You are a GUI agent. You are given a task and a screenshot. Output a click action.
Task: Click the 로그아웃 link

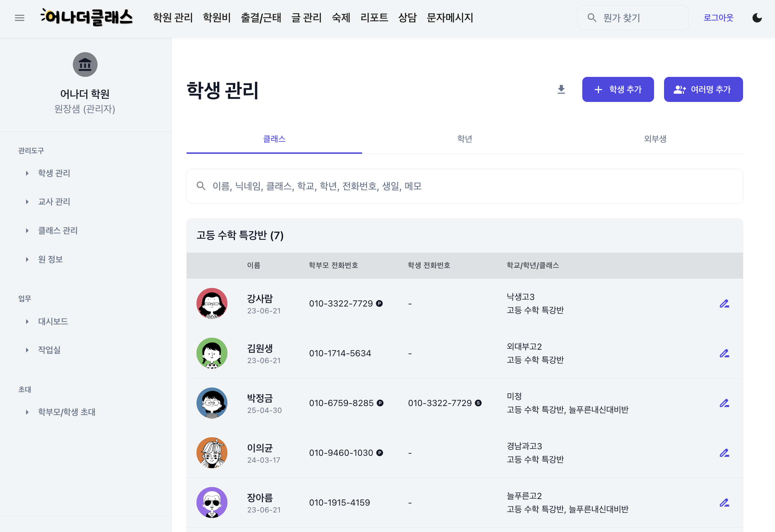pos(718,18)
